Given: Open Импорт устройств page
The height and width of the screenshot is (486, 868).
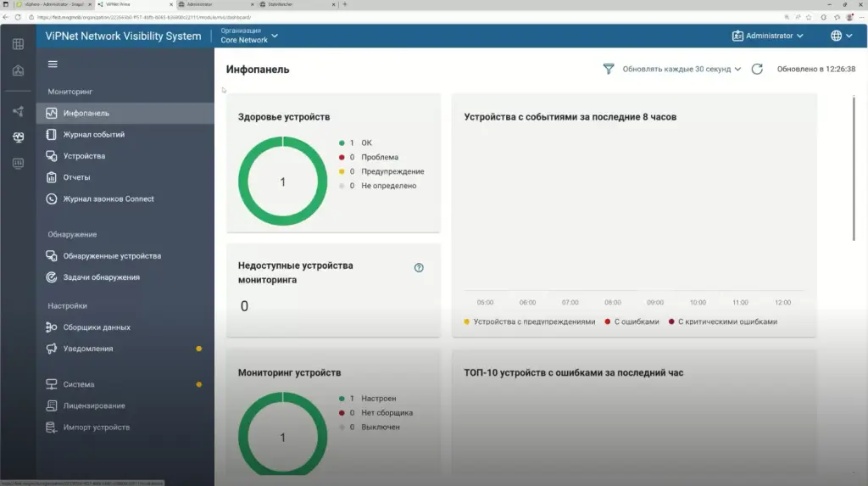Looking at the screenshot, I should 125,427.
